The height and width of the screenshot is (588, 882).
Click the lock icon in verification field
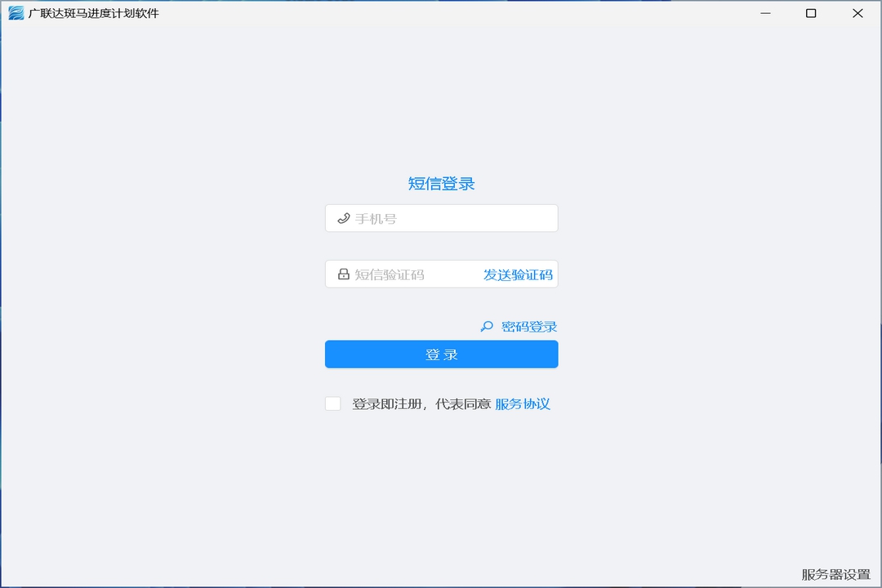coord(344,274)
